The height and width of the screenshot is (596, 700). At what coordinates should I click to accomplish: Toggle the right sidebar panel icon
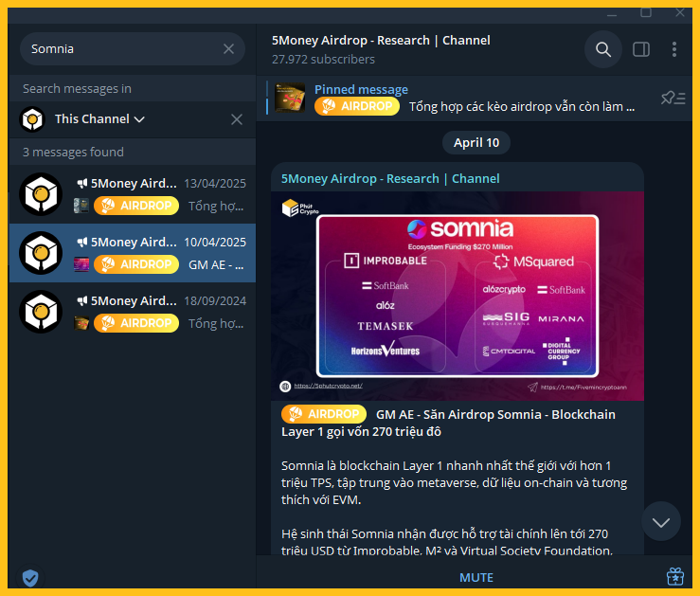tap(641, 49)
